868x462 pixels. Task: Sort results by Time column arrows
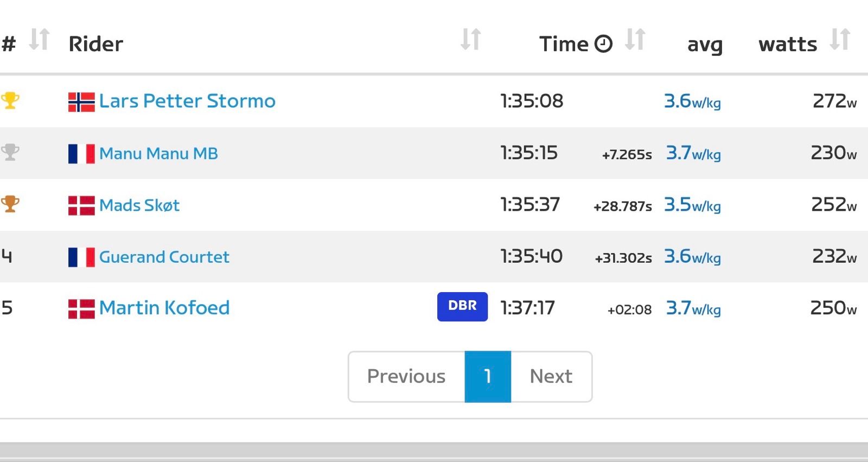(635, 40)
